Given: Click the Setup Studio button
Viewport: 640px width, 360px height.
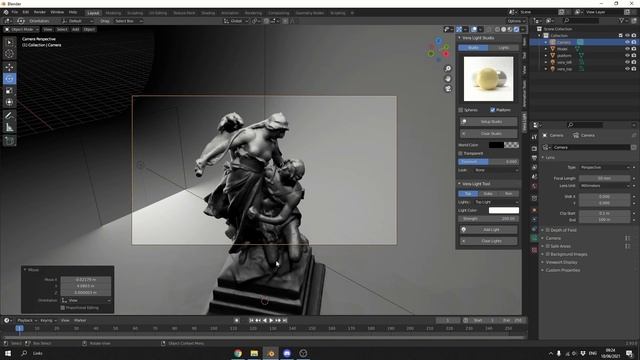Looking at the screenshot, I should [x=489, y=122].
